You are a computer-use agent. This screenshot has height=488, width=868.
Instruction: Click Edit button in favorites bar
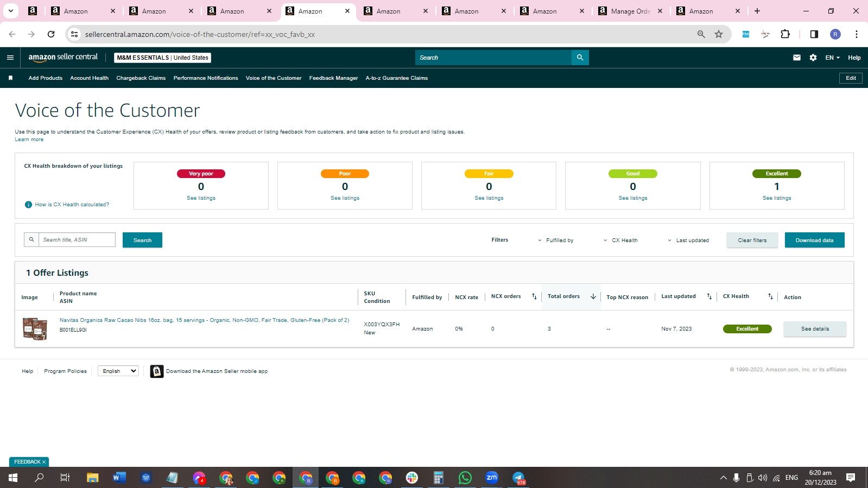coord(851,78)
